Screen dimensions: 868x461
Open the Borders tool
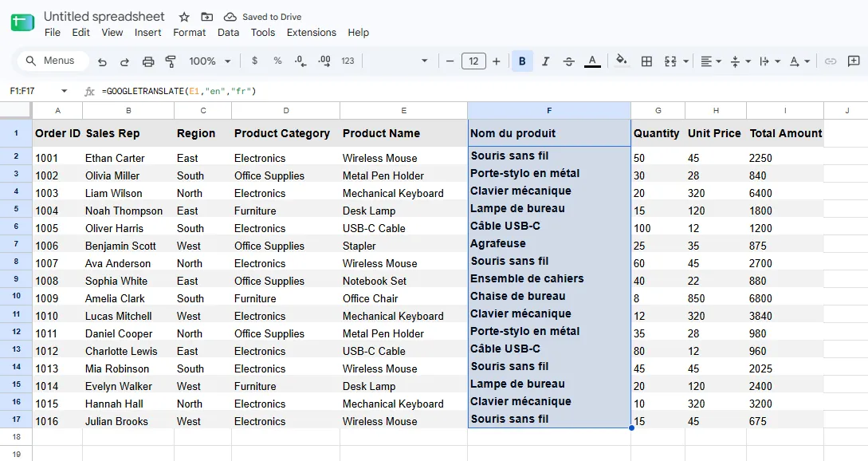[x=646, y=61]
